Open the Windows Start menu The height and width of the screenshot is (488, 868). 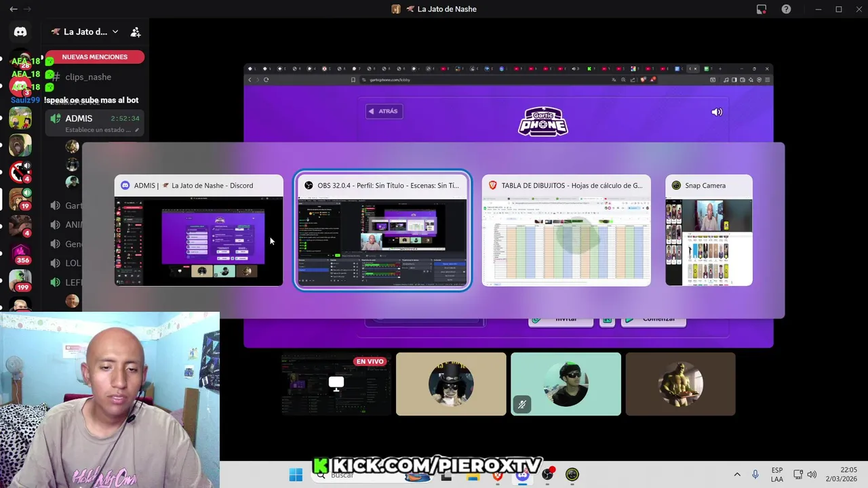coord(296,474)
